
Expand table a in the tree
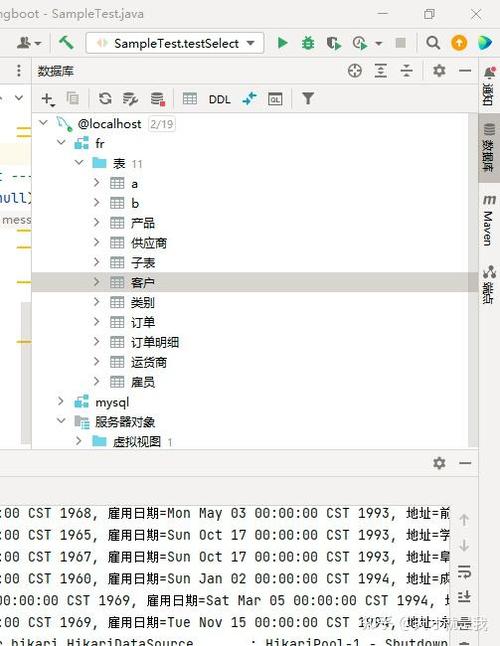(96, 182)
